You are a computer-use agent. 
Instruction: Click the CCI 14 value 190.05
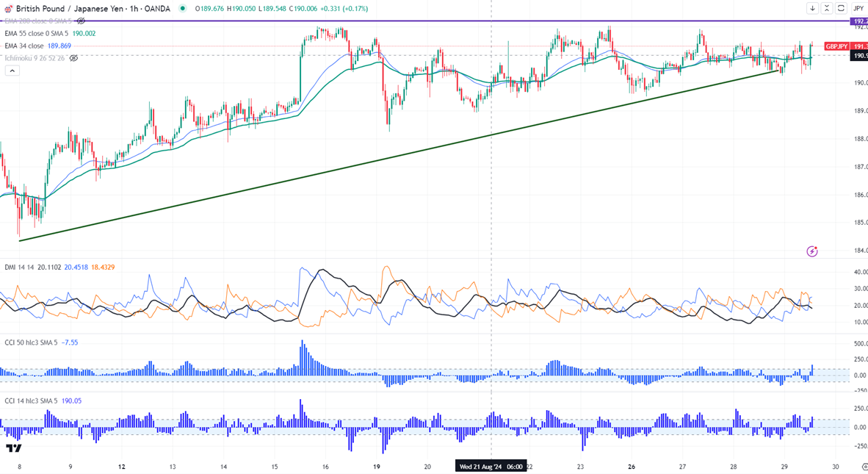pyautogui.click(x=71, y=401)
